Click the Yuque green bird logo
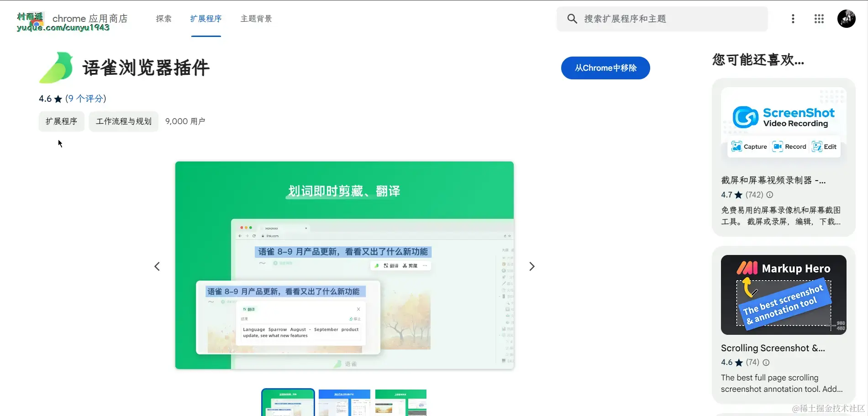This screenshot has width=868, height=416. tap(56, 68)
